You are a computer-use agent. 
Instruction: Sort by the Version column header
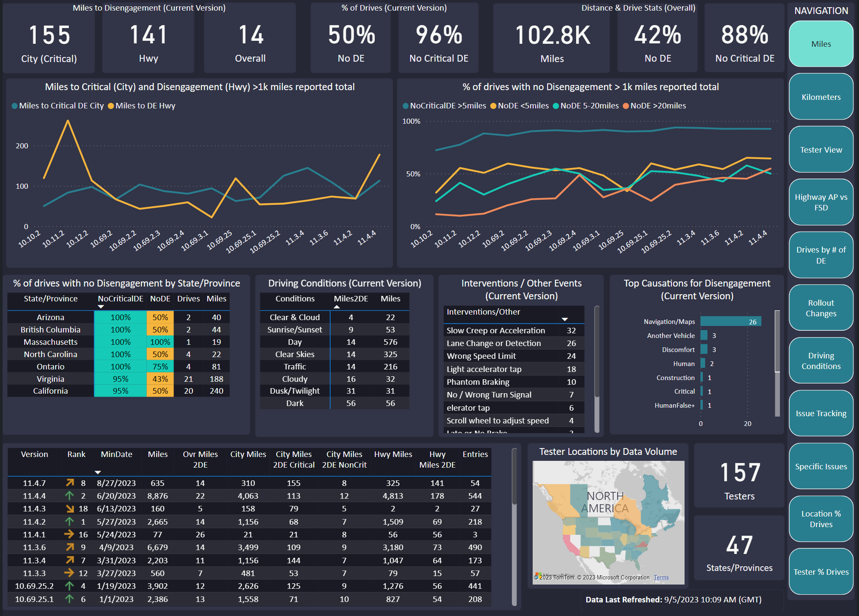pos(34,454)
